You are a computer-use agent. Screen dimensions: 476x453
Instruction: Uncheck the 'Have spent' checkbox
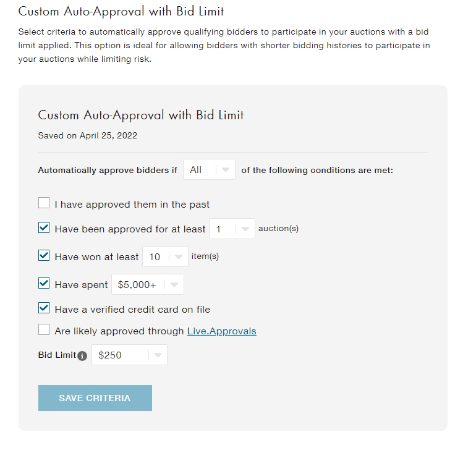point(44,284)
